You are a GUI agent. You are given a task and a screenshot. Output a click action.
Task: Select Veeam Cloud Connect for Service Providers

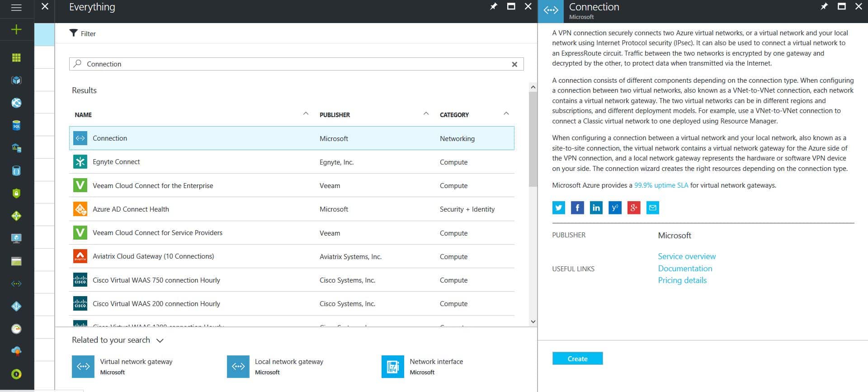(x=292, y=233)
